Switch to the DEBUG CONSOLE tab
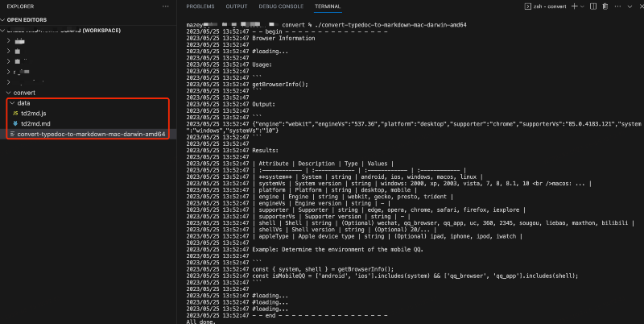Screen dimensions: 644x324 [281, 6]
